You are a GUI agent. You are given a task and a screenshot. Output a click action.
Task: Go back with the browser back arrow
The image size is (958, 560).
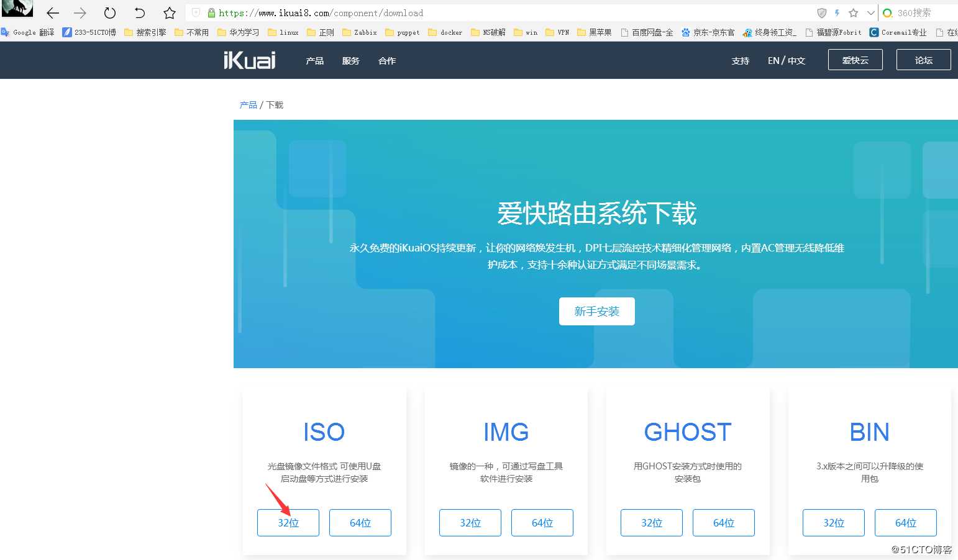pos(53,13)
